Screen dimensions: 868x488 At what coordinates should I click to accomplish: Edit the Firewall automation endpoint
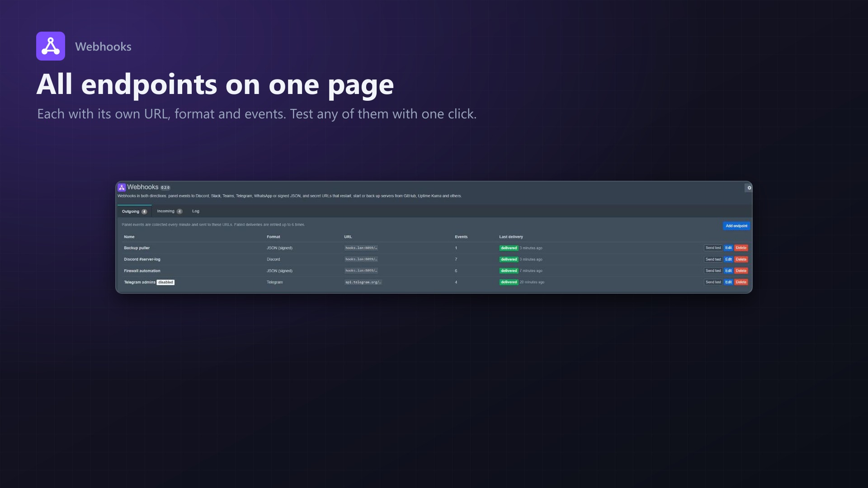[x=728, y=271]
